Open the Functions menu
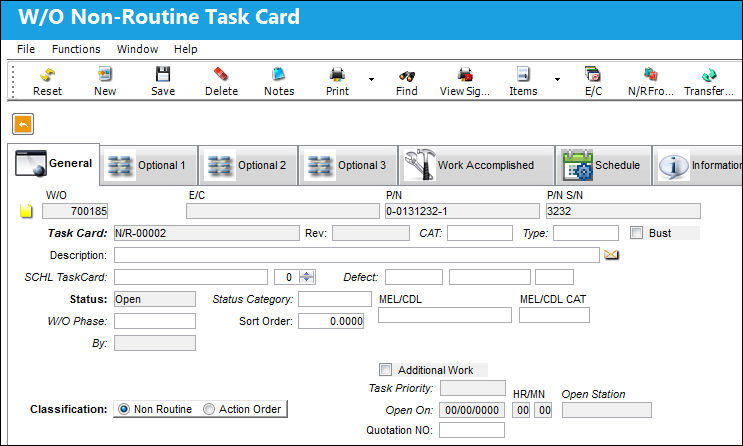This screenshot has height=446, width=743. coord(76,49)
